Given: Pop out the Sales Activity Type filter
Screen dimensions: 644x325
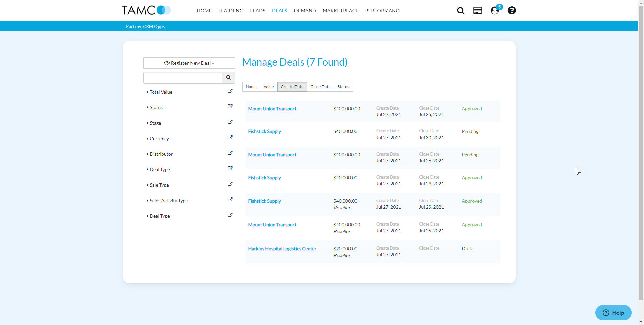Looking at the screenshot, I should tap(230, 200).
